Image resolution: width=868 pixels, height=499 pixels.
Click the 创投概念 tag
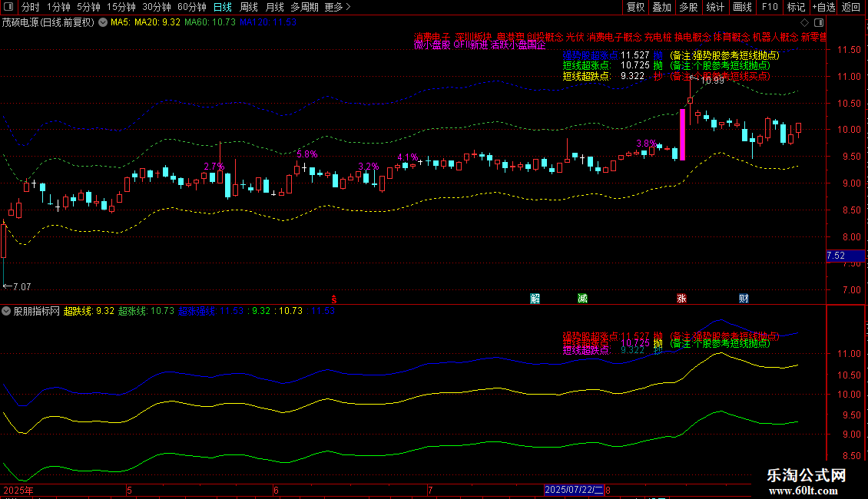click(x=545, y=37)
